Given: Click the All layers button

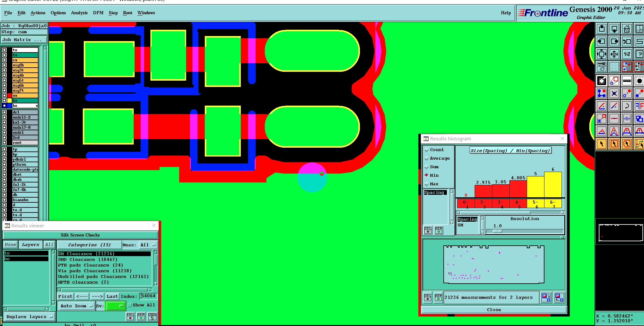Looking at the screenshot, I should (x=49, y=245).
